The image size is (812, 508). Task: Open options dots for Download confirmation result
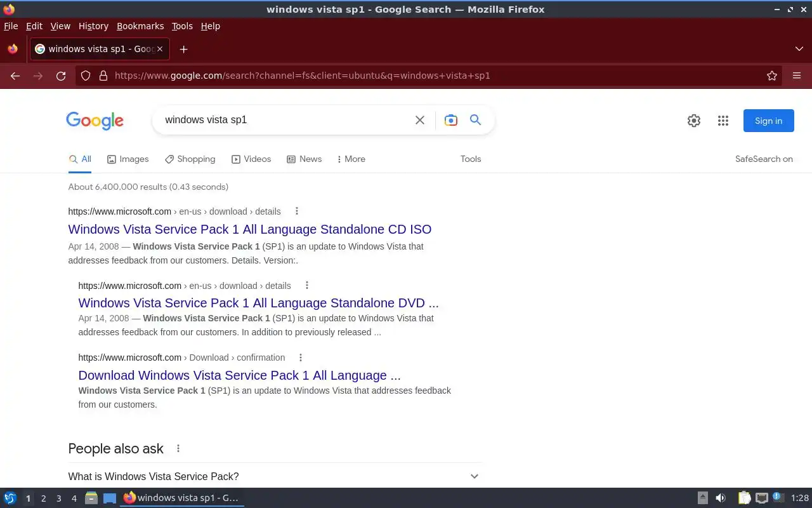(x=301, y=358)
